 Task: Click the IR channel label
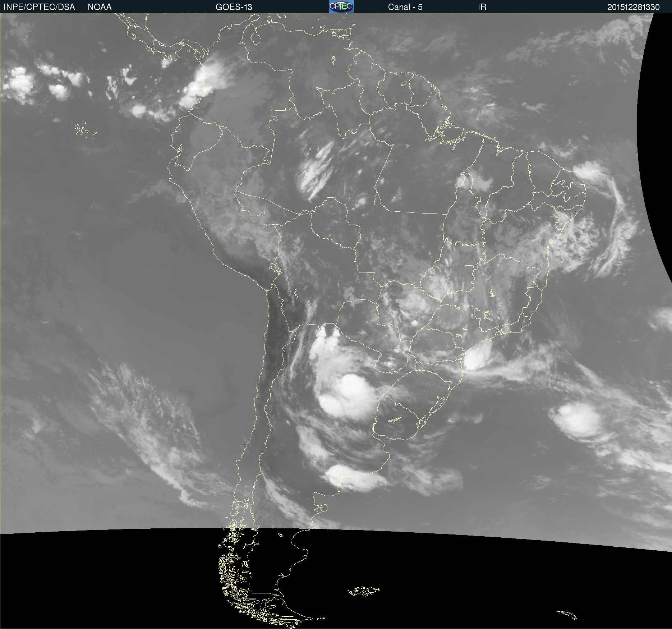pos(482,7)
